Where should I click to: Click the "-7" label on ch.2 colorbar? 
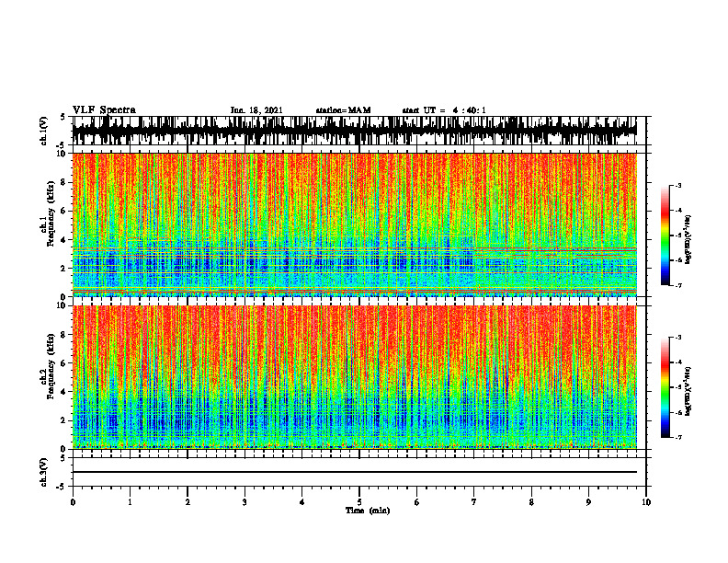tap(678, 437)
